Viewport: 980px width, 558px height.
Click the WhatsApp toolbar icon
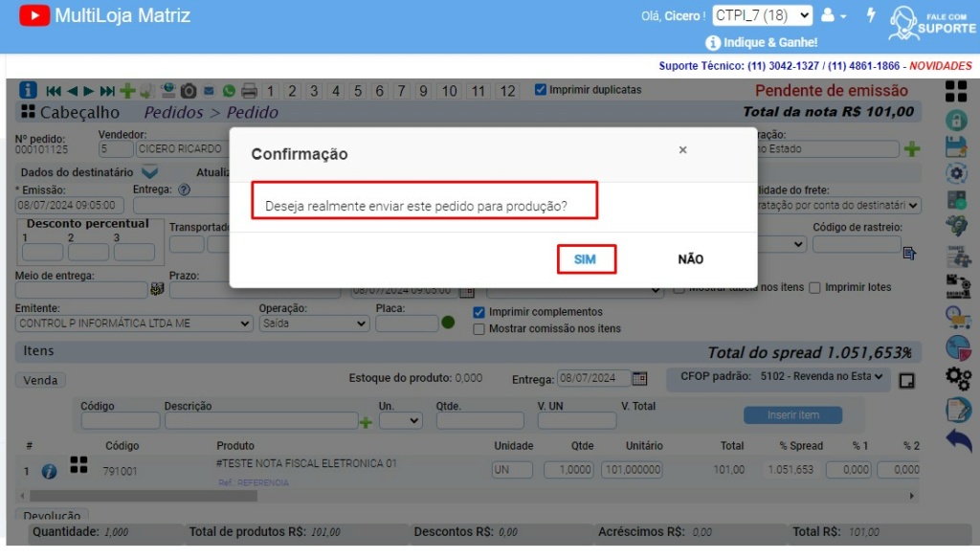[x=229, y=91]
